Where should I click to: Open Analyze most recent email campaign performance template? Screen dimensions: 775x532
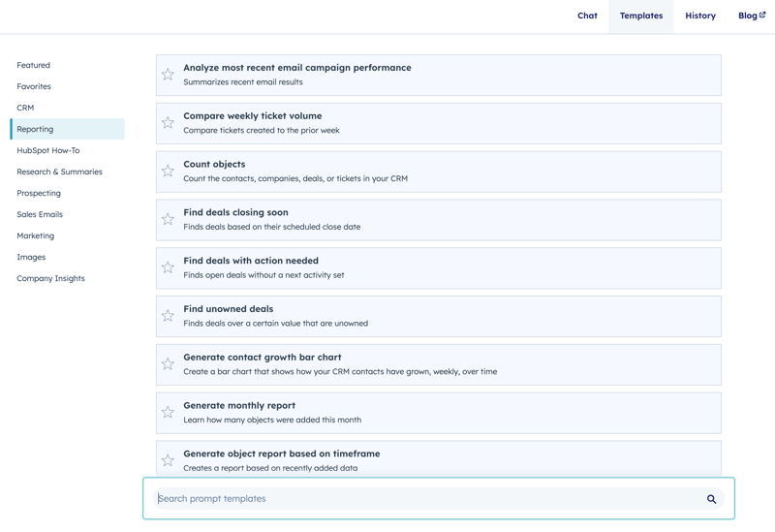coord(439,76)
